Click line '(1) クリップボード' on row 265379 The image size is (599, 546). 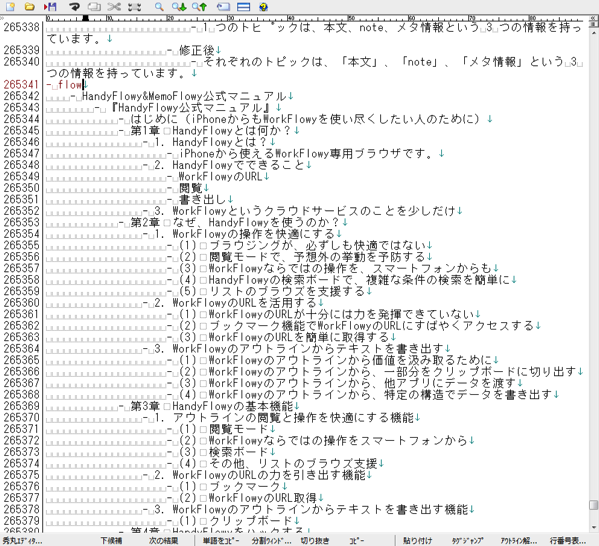click(236, 520)
